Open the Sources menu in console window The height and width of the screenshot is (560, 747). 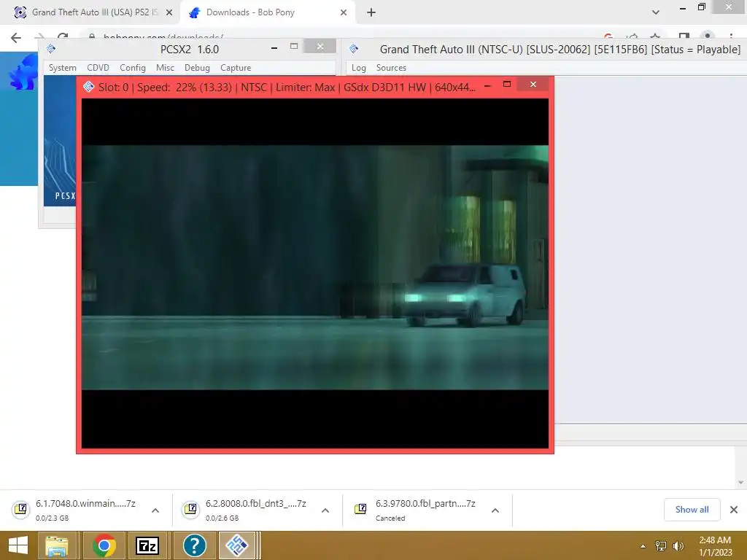click(x=391, y=68)
